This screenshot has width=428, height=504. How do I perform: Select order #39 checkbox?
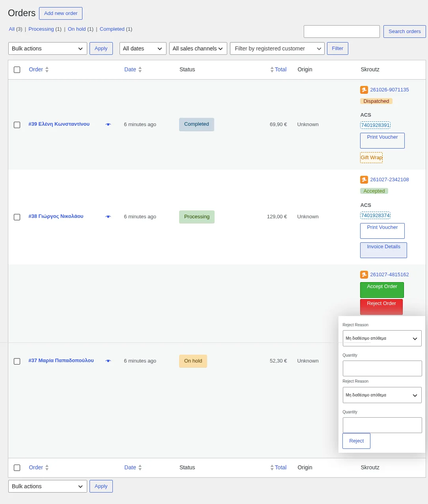click(x=17, y=125)
